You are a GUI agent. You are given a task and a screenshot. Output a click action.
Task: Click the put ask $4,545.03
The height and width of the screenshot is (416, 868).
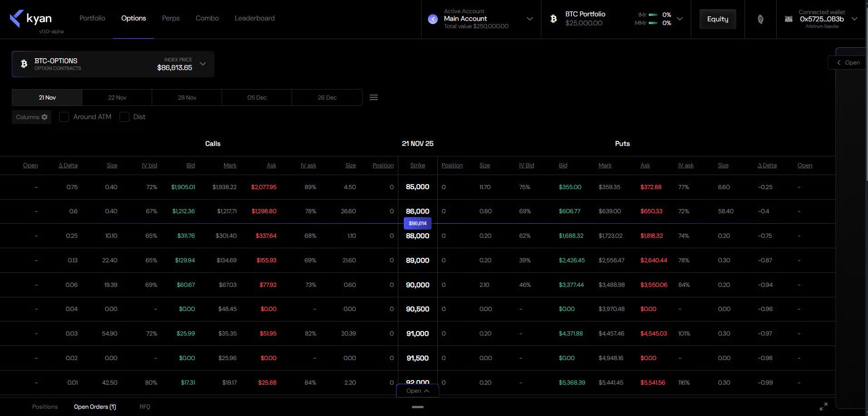click(654, 334)
